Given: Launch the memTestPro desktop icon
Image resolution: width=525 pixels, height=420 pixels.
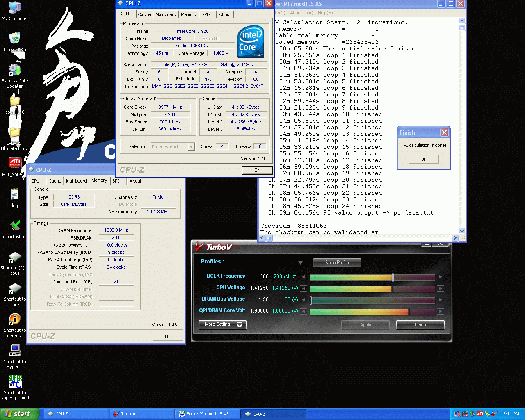Looking at the screenshot, I should point(15,230).
